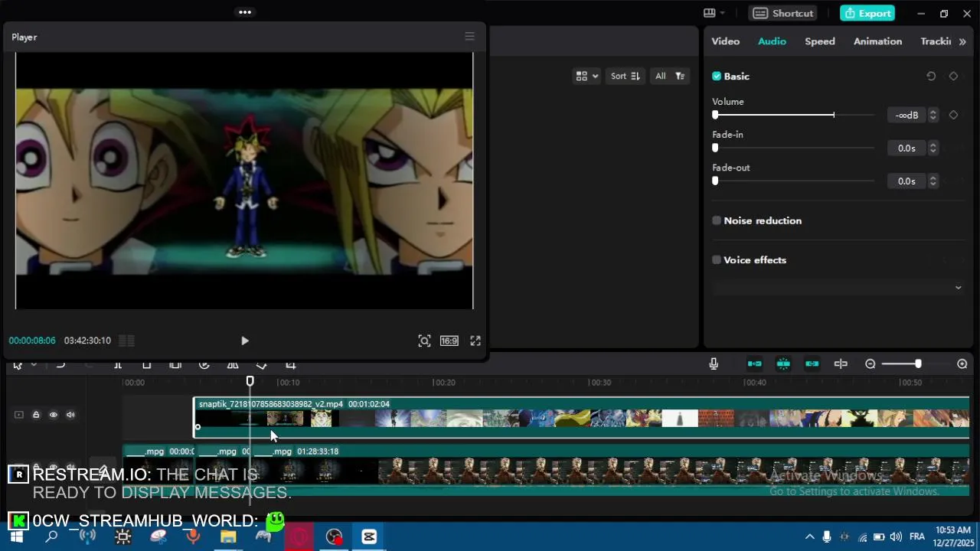
Task: Add a volume keyframe diamond
Action: [x=953, y=115]
